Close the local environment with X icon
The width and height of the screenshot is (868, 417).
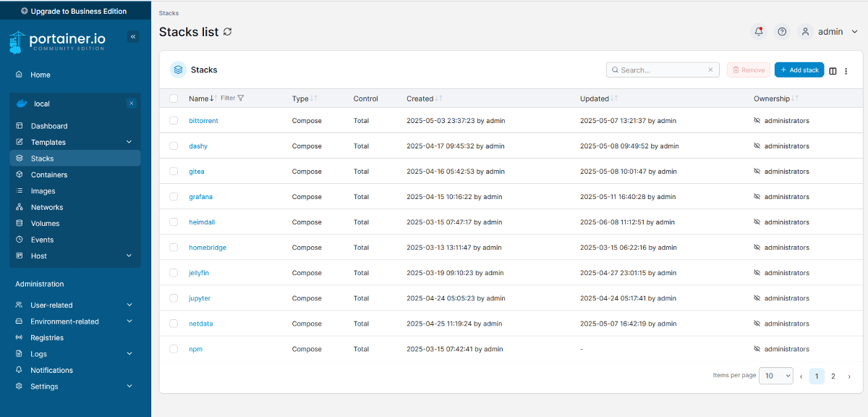[132, 104]
